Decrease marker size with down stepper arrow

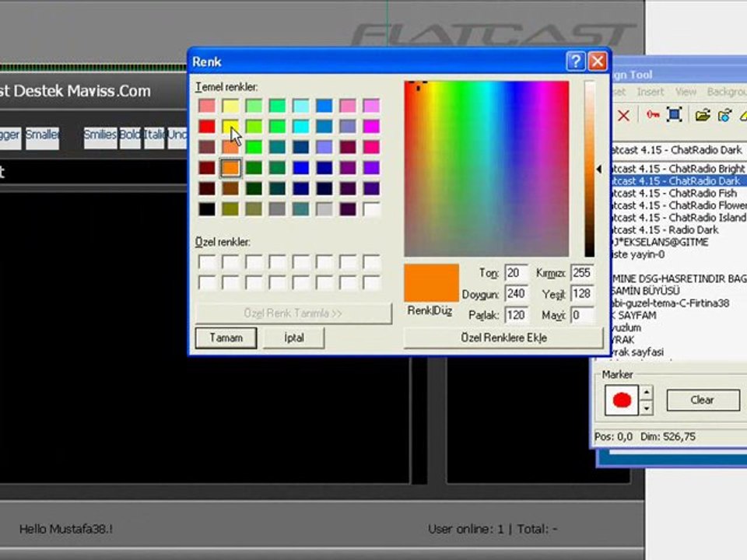[x=647, y=408]
